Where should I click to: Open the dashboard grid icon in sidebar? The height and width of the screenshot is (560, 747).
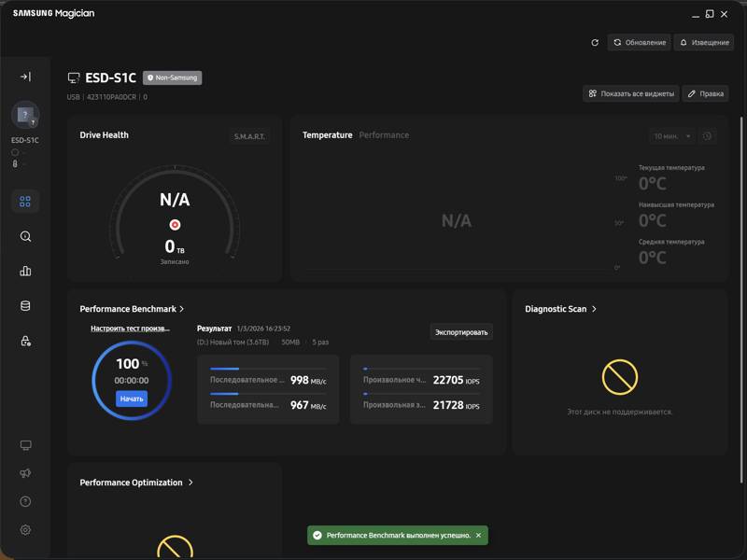tap(25, 201)
